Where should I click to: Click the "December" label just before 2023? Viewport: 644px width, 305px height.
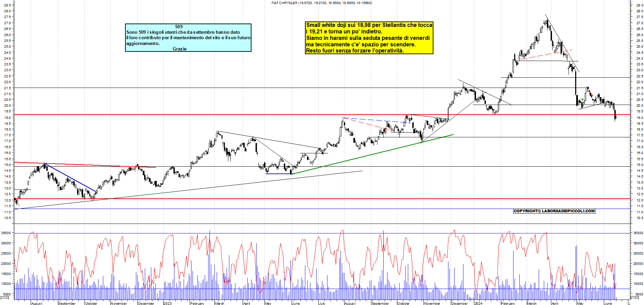[146, 303]
